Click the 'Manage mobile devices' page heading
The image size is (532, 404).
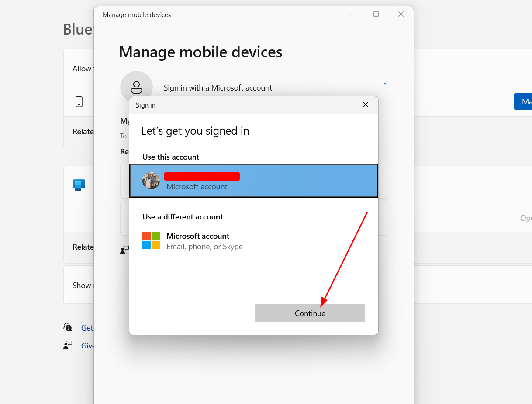(200, 52)
